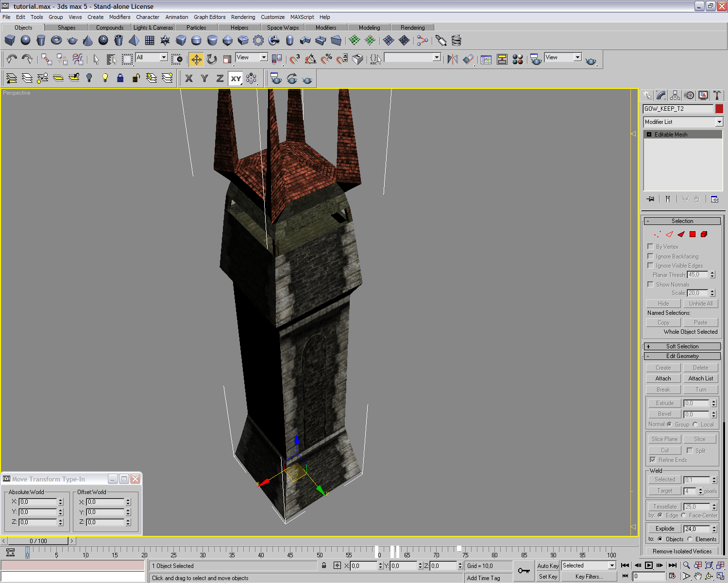This screenshot has width=728, height=583.
Task: Click the Attach List button
Action: click(x=700, y=378)
